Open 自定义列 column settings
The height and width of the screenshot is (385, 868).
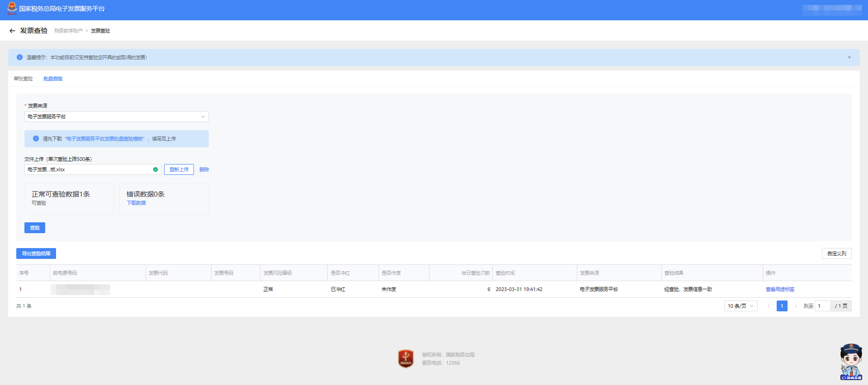(837, 254)
